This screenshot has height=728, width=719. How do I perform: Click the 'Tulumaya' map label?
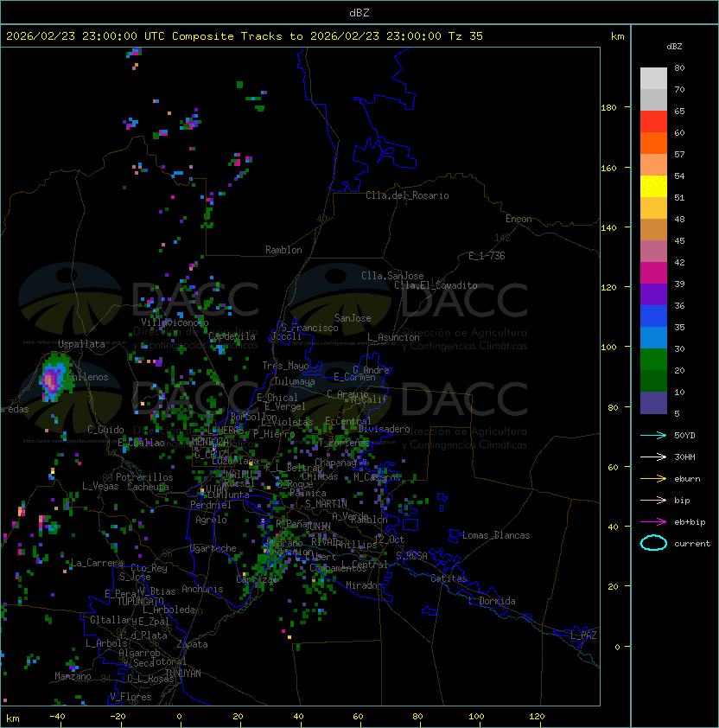(295, 381)
